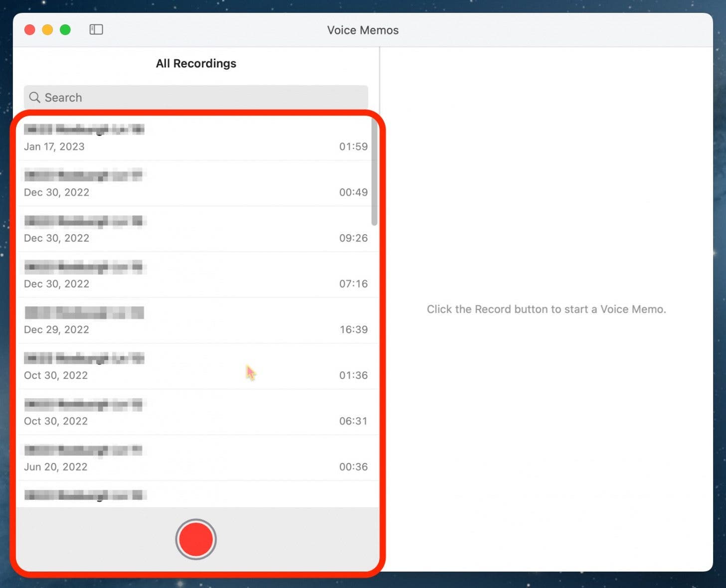Choose the Jun 20, 2022 voice memo
The width and height of the screenshot is (726, 588).
(196, 458)
